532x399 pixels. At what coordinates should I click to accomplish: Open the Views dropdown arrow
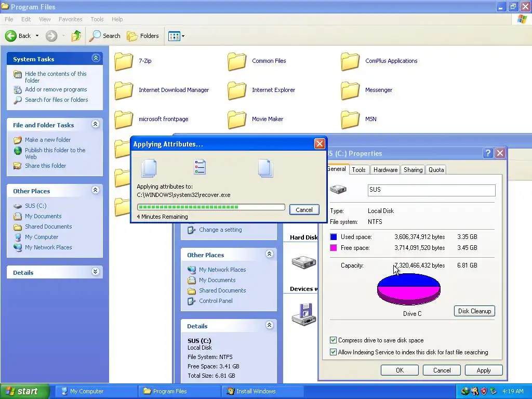point(183,36)
